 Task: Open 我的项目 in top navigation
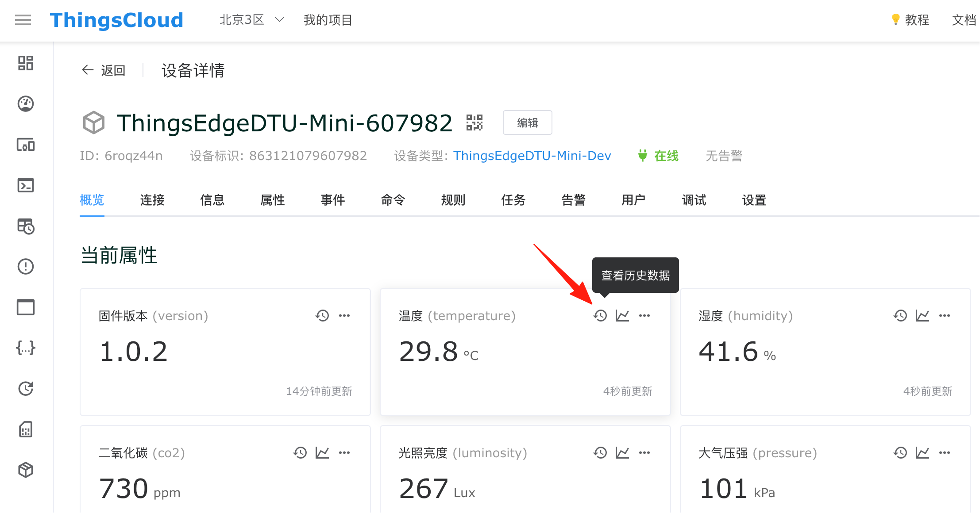(x=328, y=20)
